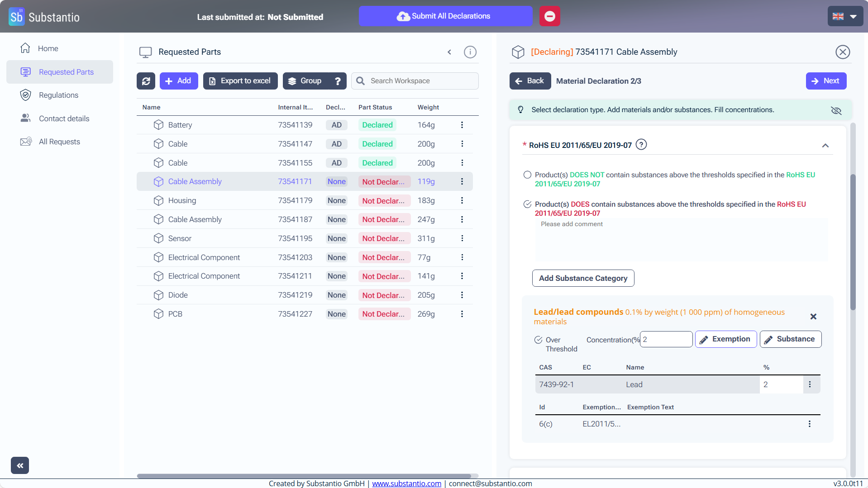Open the Requested Parts info icon

coord(470,52)
